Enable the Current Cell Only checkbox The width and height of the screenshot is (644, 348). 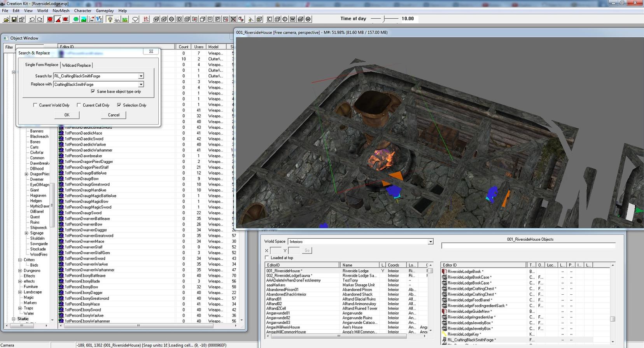pos(79,105)
